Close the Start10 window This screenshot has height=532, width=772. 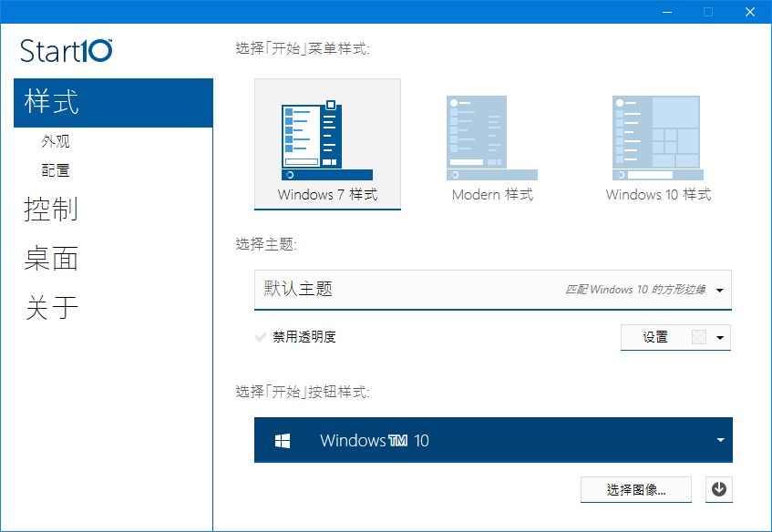tap(749, 12)
